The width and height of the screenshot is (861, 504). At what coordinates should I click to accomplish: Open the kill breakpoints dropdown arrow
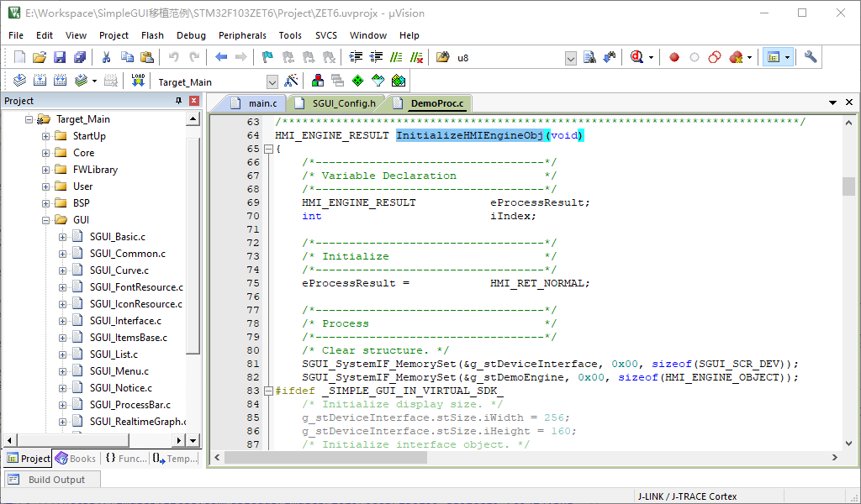tap(749, 57)
